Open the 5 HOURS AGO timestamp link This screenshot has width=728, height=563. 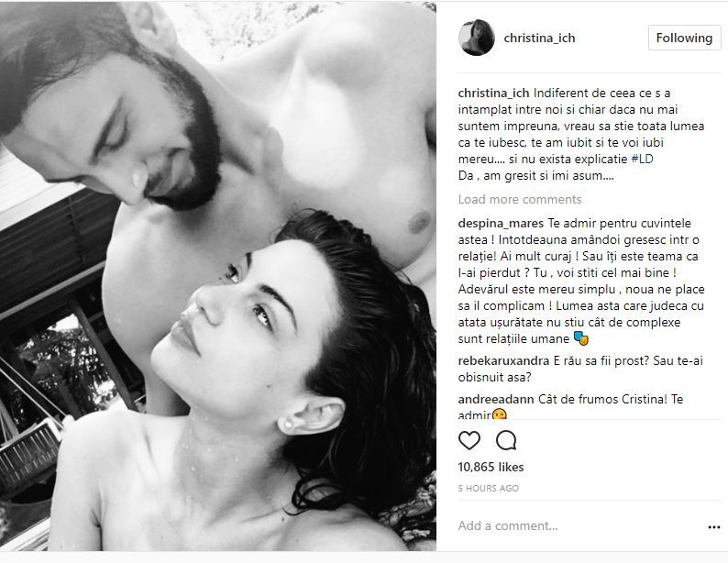(x=489, y=489)
